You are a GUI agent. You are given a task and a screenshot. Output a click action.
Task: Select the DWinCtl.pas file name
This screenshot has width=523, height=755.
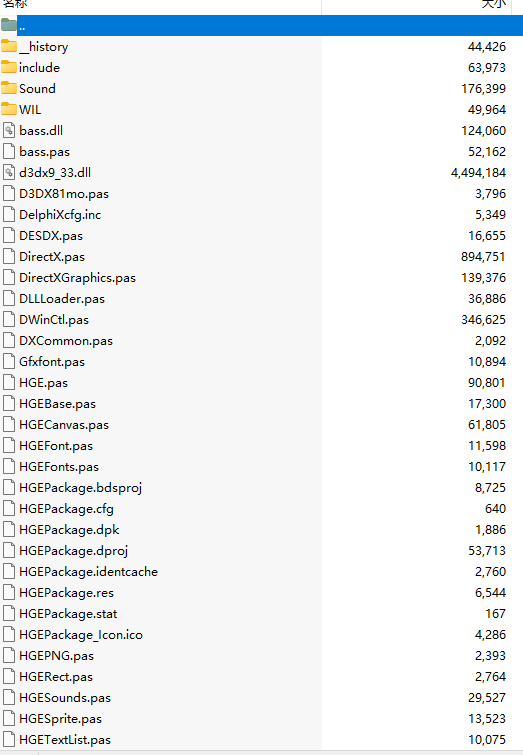54,320
